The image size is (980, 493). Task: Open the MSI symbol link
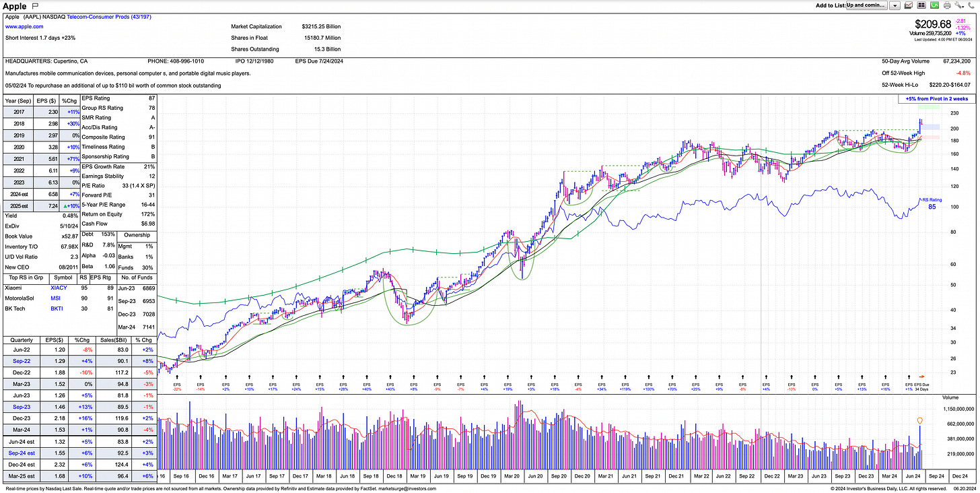tap(56, 298)
